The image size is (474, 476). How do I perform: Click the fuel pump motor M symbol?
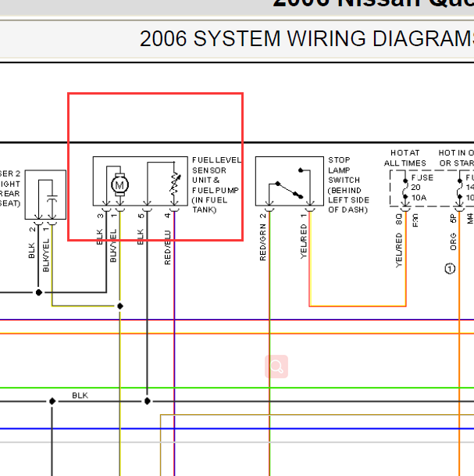pos(119,184)
